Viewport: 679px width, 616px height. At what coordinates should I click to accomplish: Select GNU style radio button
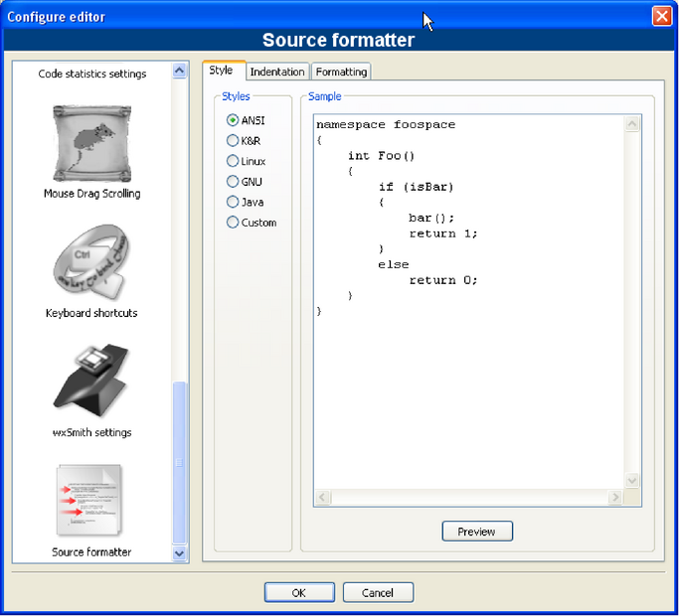click(233, 181)
